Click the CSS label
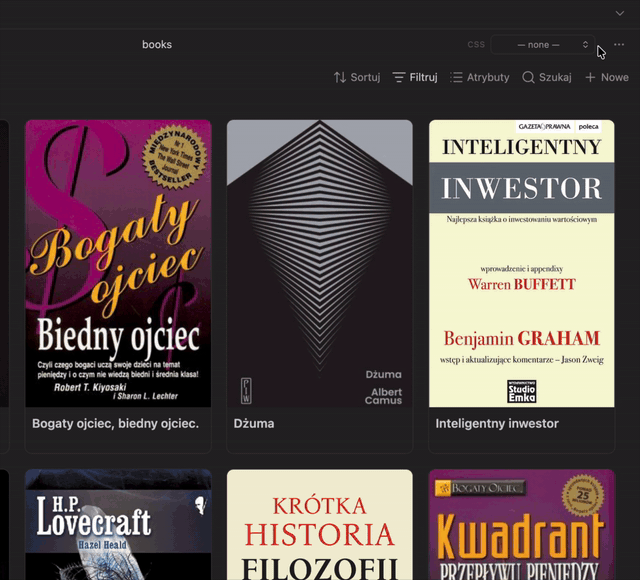This screenshot has width=640, height=580. pos(476,44)
